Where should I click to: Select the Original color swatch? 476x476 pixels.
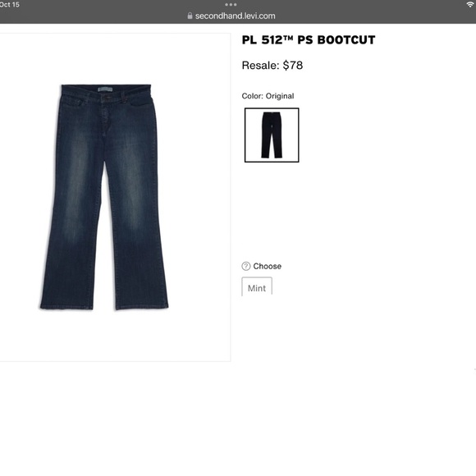pyautogui.click(x=272, y=135)
